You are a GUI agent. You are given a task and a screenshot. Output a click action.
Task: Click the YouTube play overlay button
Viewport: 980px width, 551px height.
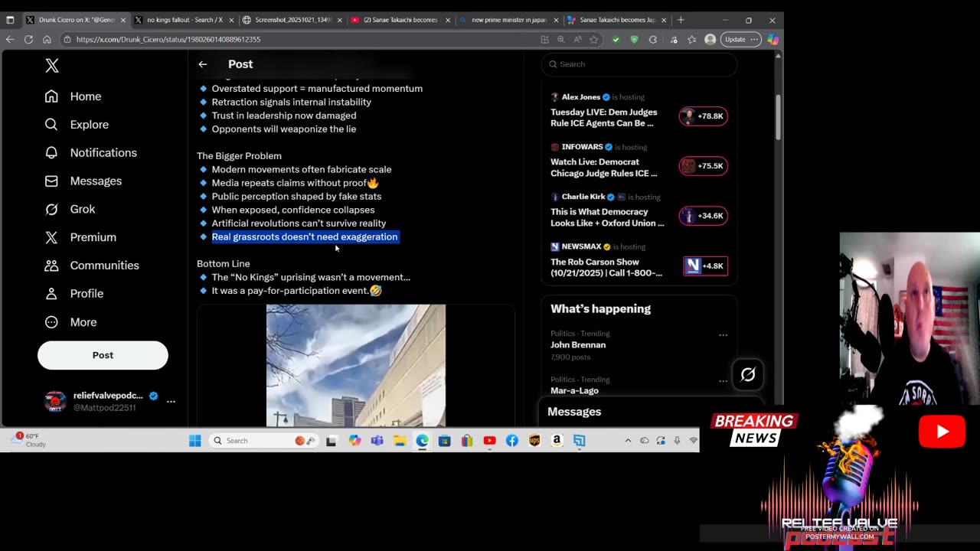tap(942, 432)
